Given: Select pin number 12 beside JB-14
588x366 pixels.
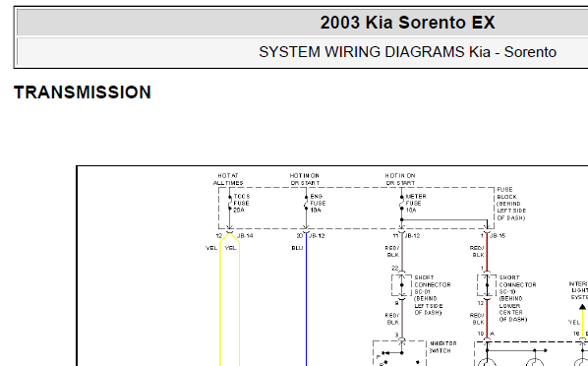Looking at the screenshot, I should coord(219,236).
